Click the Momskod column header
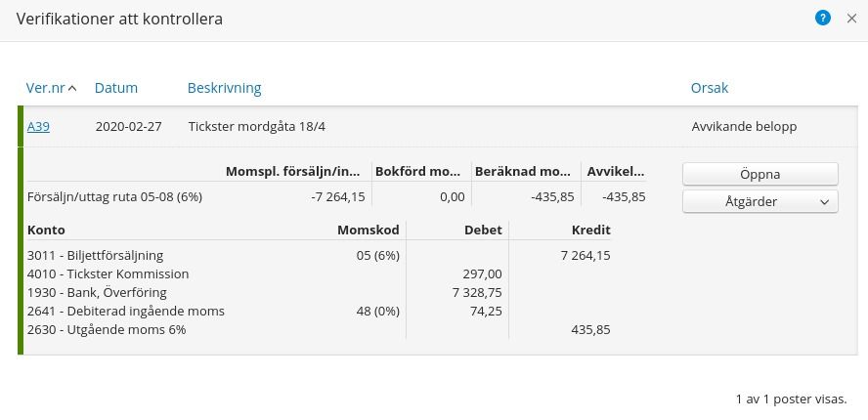Image resolution: width=868 pixels, height=420 pixels. point(369,231)
